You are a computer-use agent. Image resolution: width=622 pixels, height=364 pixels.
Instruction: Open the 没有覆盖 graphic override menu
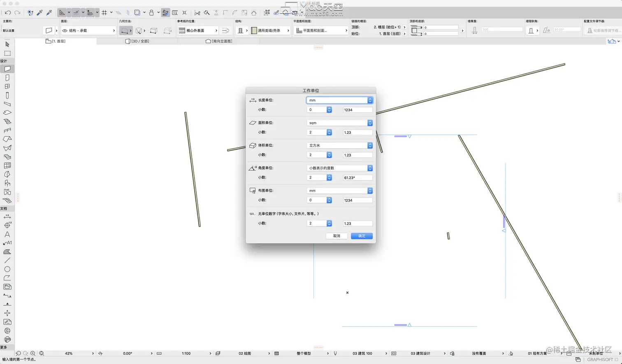tap(479, 353)
